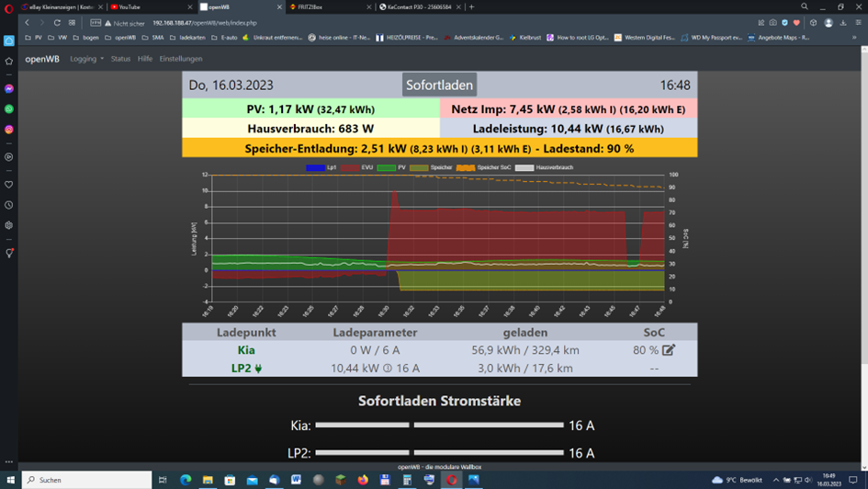
Task: Expand the Logging dropdown menu
Action: tap(86, 59)
